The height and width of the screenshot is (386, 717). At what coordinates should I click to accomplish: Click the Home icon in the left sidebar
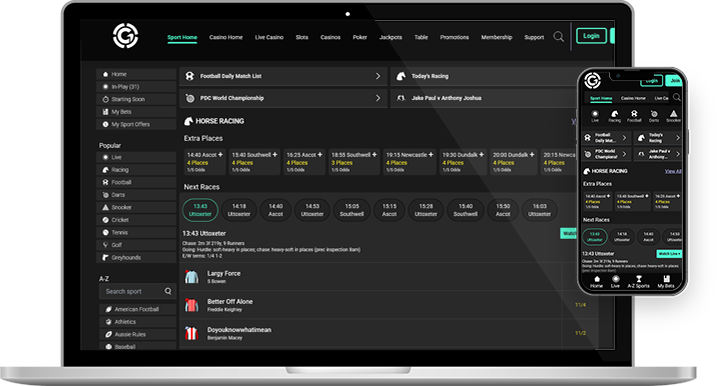106,74
